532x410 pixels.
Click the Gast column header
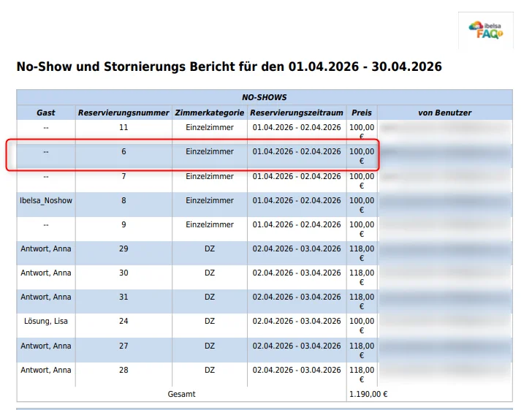[x=46, y=113]
